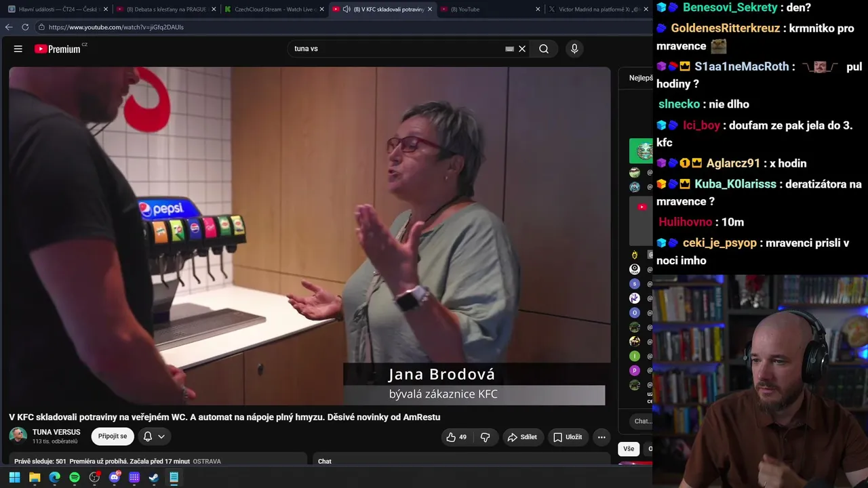Open File Explorer from the taskbar

click(35, 477)
